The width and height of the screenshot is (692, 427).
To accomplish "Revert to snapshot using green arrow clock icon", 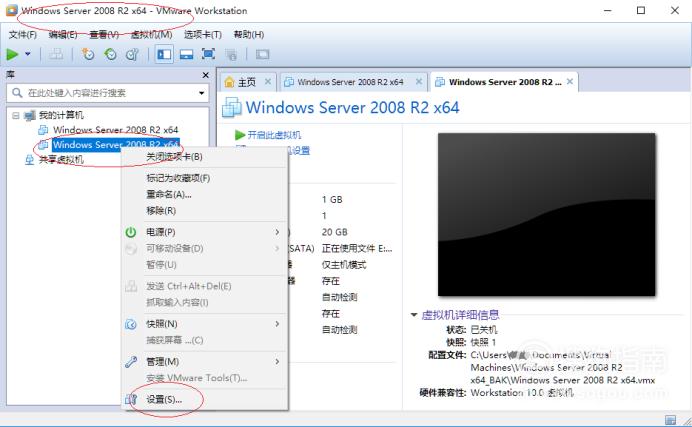I will coord(110,54).
